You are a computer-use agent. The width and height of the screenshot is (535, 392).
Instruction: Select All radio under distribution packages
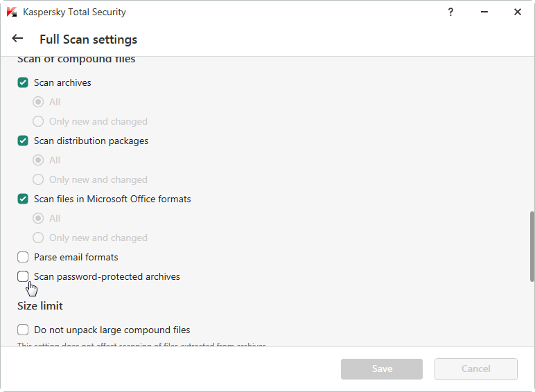(39, 160)
